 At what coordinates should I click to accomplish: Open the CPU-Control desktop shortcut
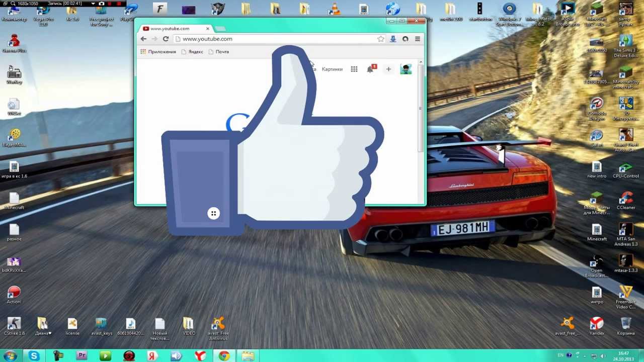tap(626, 169)
